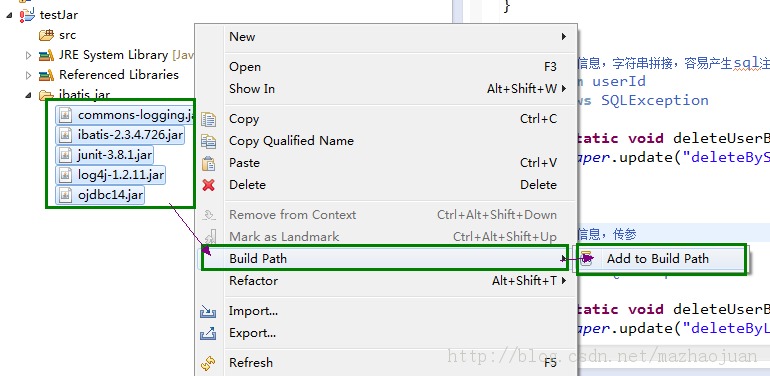Click the Add to Build Path jar icon
770x376 pixels.
click(x=586, y=259)
